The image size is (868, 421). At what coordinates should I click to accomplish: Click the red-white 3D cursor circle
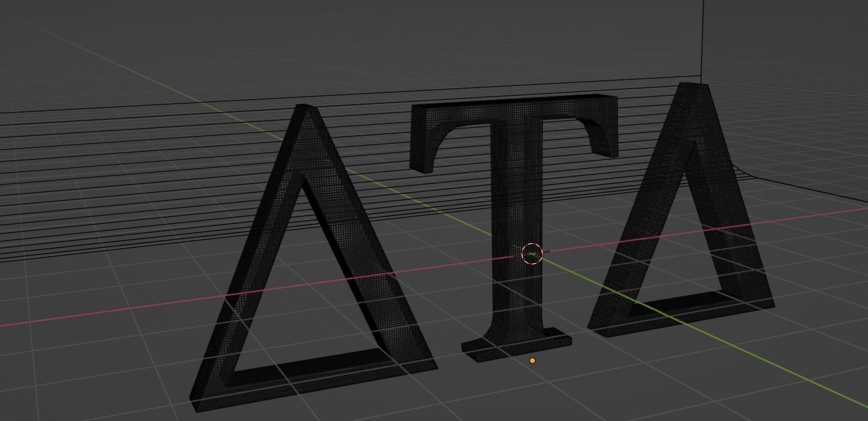(532, 254)
